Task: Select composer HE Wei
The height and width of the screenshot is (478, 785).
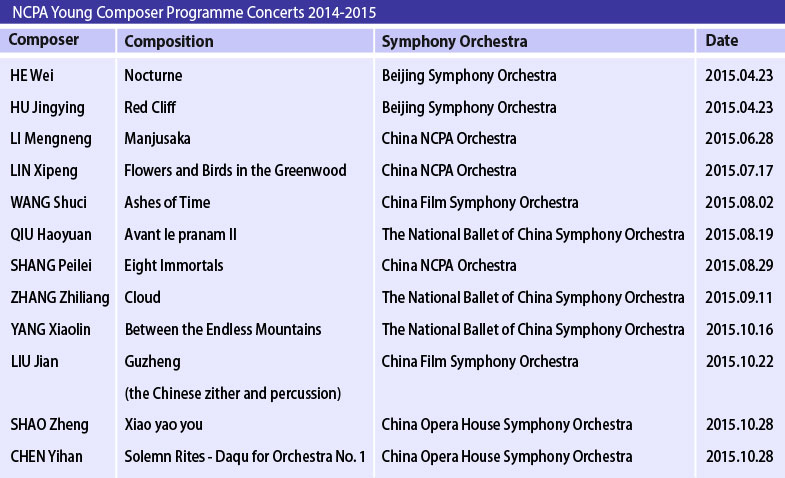Action: (x=32, y=76)
